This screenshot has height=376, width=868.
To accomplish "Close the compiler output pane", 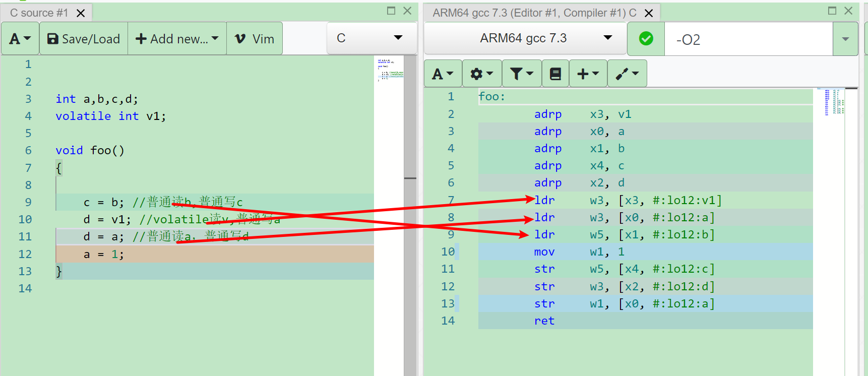I will 848,11.
